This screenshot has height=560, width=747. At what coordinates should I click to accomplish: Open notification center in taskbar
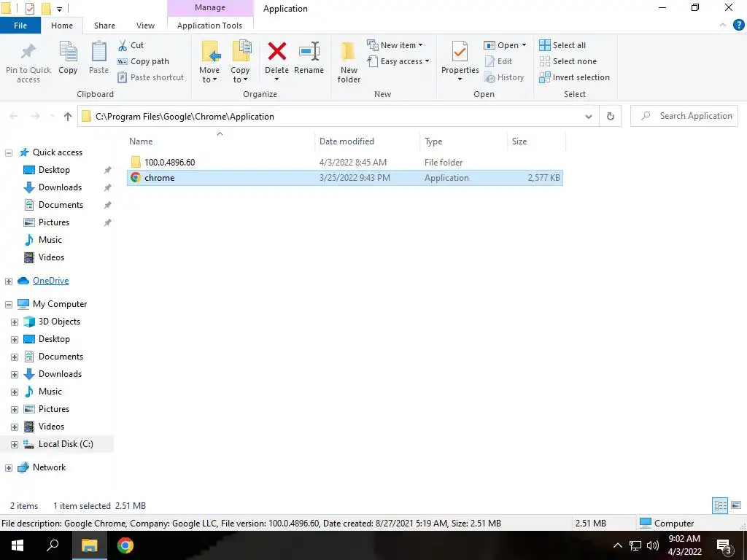point(724,545)
